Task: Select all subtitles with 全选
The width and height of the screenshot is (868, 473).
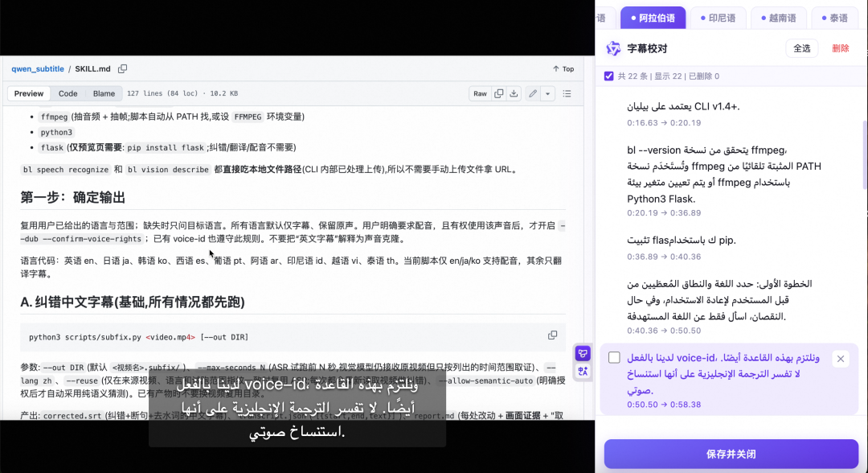Action: tap(801, 49)
